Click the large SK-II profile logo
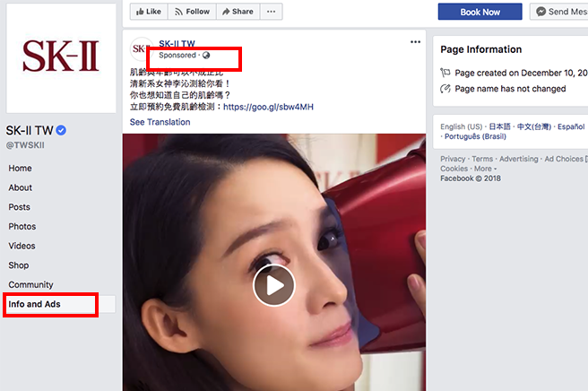 coord(61,58)
